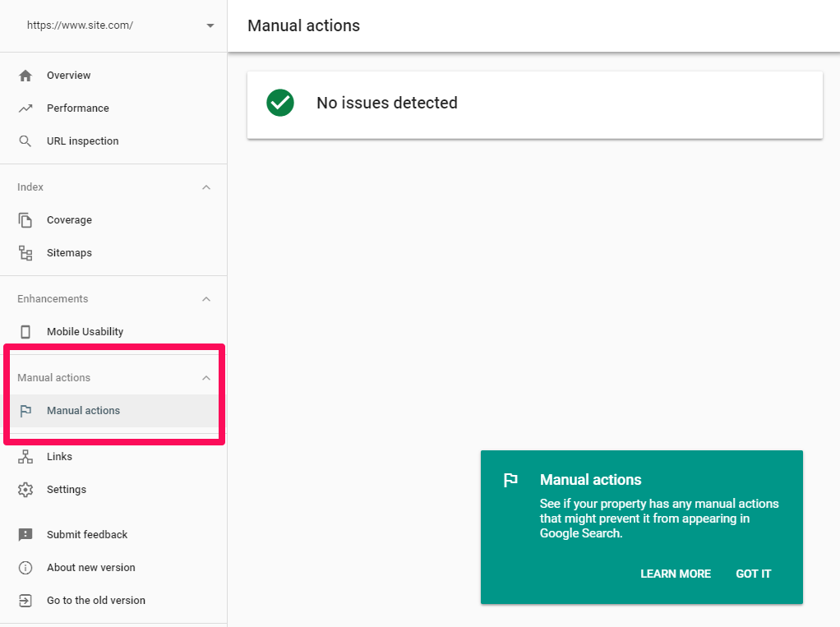Click the Links network icon
The width and height of the screenshot is (840, 627).
coord(25,457)
